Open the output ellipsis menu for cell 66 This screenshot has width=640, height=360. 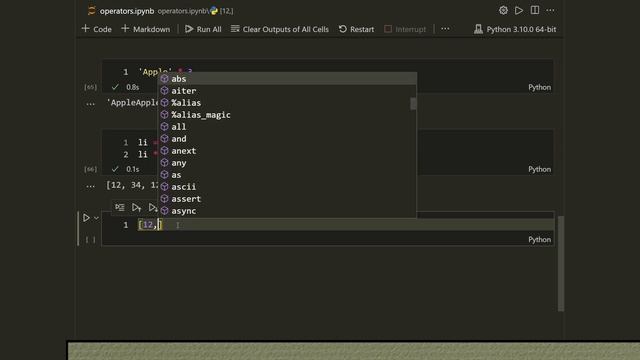[x=90, y=186]
